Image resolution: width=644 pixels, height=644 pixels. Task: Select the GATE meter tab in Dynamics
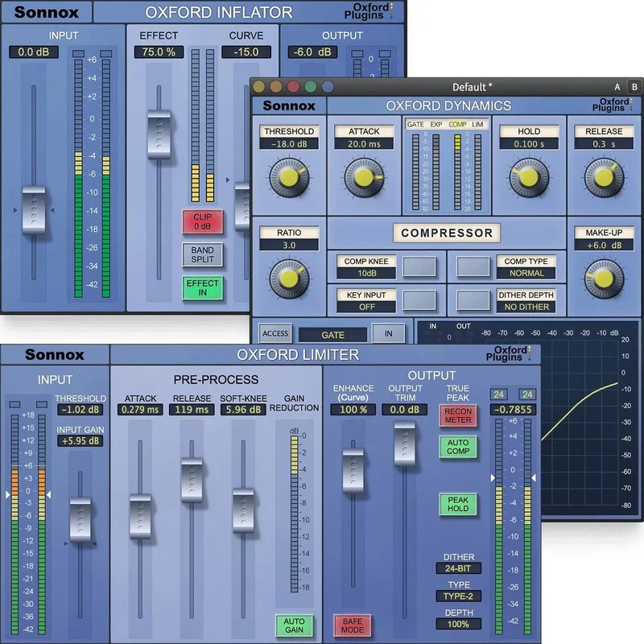pos(415,124)
